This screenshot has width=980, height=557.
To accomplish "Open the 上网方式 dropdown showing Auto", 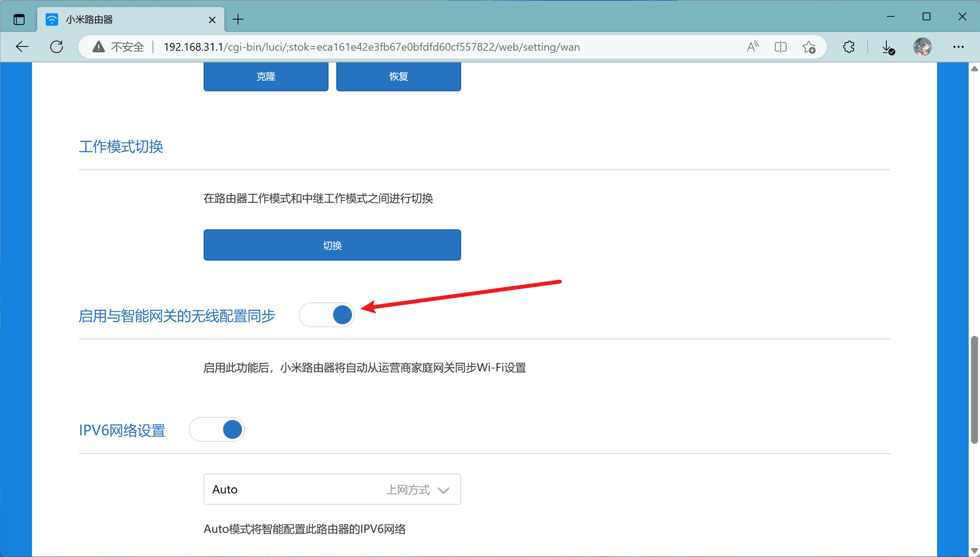I will (x=332, y=489).
